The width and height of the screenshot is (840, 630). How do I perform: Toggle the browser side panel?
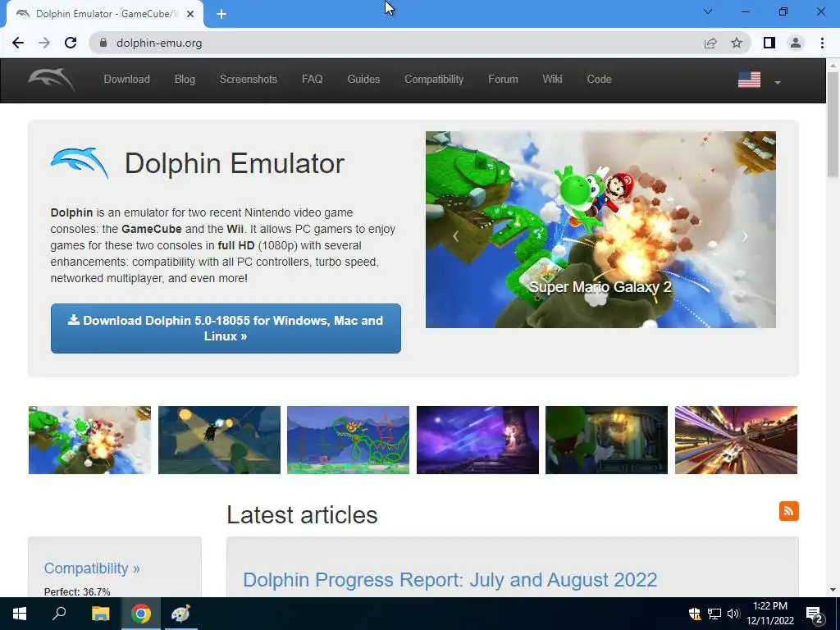(x=769, y=43)
